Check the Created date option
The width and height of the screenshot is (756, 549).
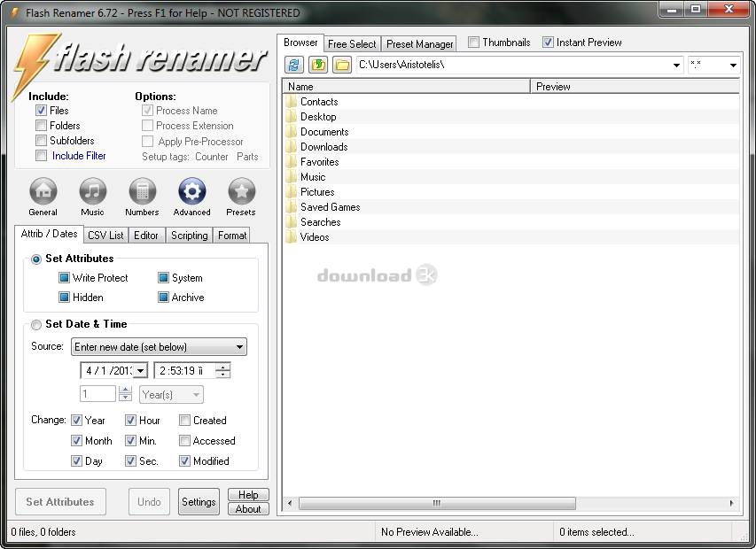[184, 421]
